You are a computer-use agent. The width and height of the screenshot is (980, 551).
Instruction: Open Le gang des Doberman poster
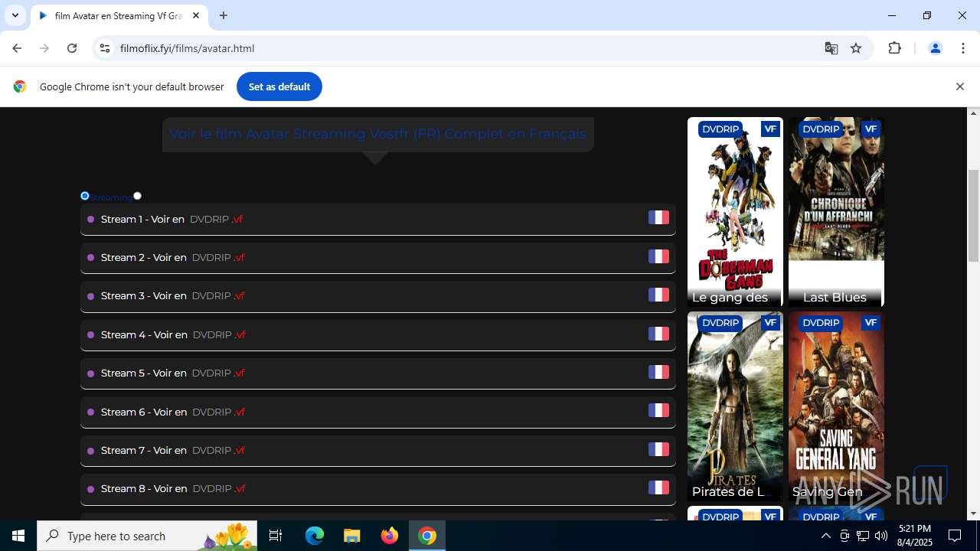tap(735, 212)
